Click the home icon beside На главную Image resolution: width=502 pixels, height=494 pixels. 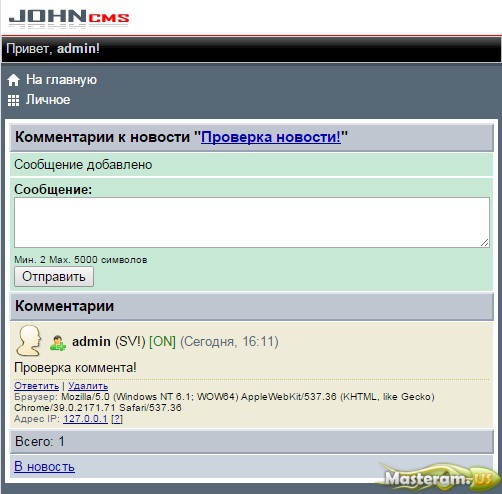pos(13,80)
